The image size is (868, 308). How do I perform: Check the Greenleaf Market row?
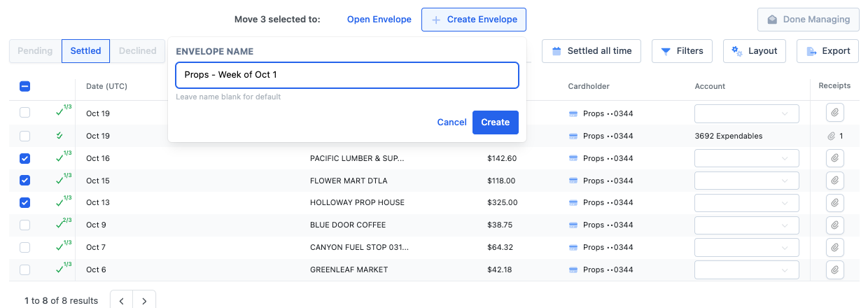[x=24, y=270]
